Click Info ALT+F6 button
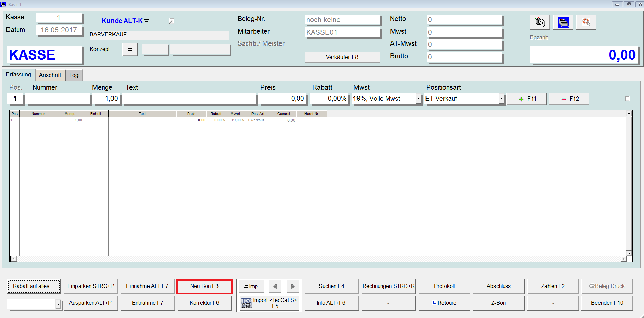644x318 pixels. tap(331, 303)
